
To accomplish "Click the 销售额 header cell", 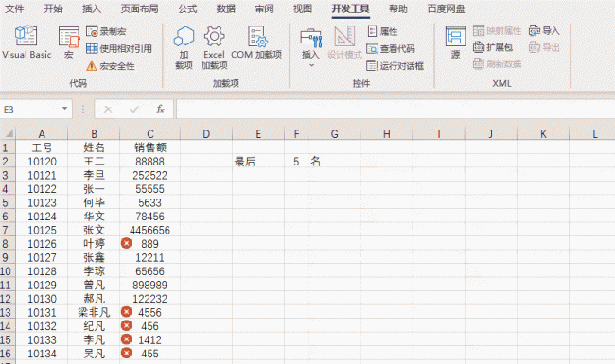I will (150, 147).
